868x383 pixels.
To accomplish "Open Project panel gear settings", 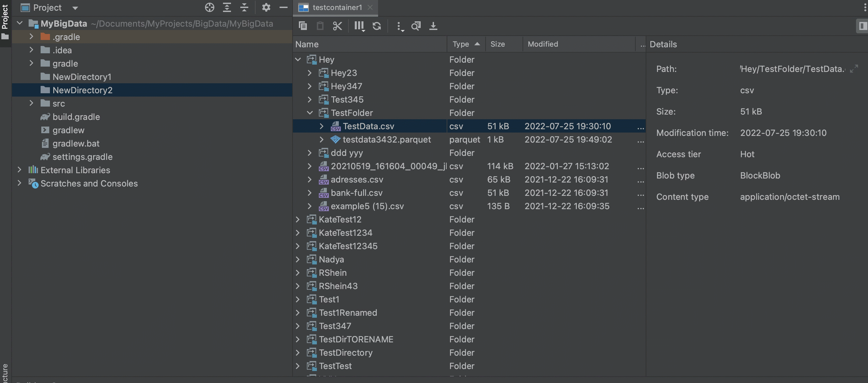I will click(266, 7).
